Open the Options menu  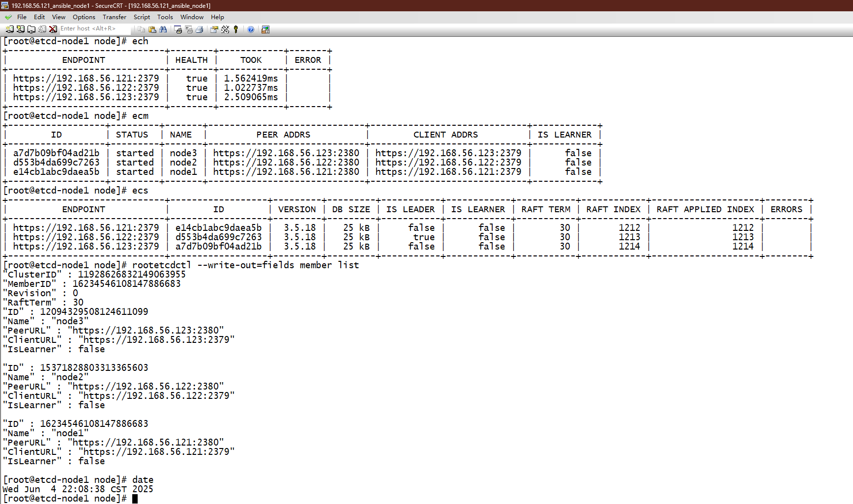(x=84, y=17)
